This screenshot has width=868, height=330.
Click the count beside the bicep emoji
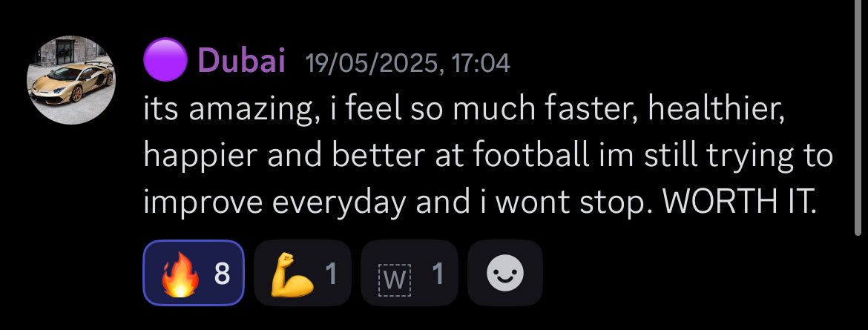[331, 274]
